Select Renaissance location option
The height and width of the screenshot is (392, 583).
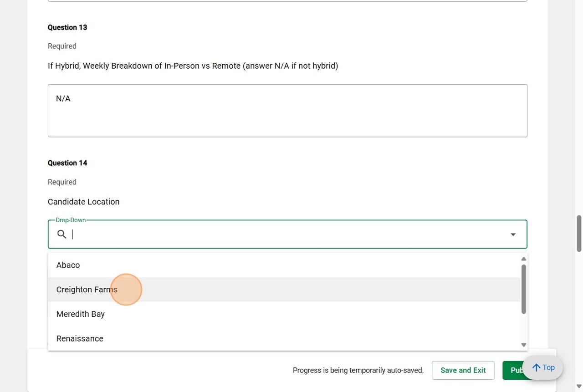[80, 339]
